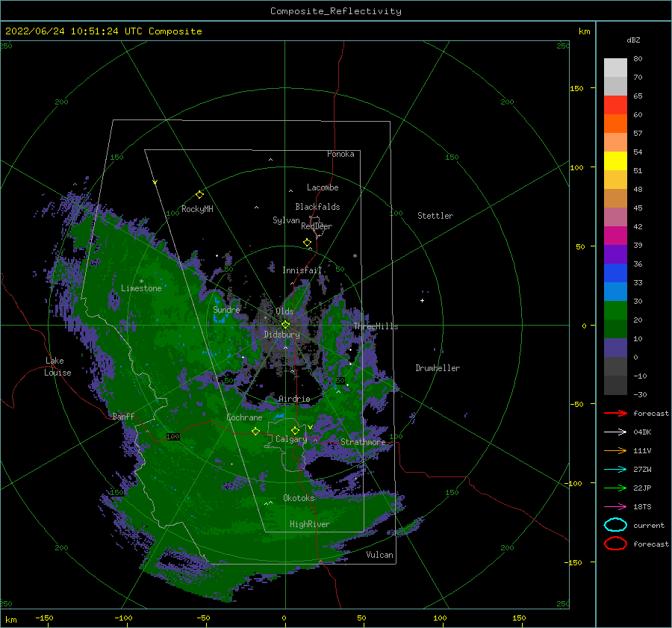Select the magenta swatch between 42 and 39 dBZ

tap(615, 236)
